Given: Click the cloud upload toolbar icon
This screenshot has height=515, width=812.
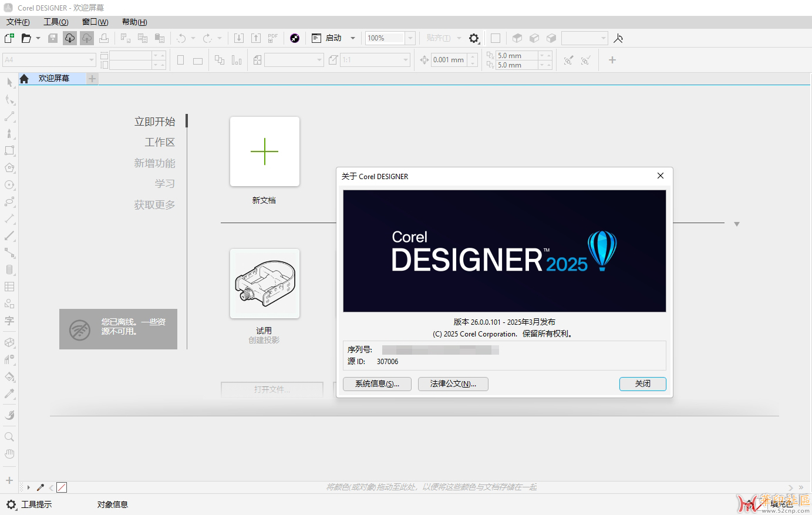Looking at the screenshot, I should [87, 38].
